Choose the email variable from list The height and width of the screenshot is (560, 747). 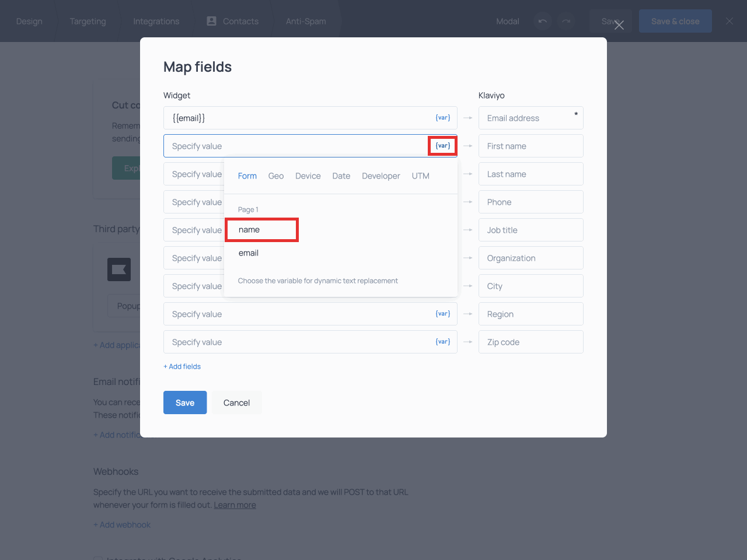coord(249,253)
